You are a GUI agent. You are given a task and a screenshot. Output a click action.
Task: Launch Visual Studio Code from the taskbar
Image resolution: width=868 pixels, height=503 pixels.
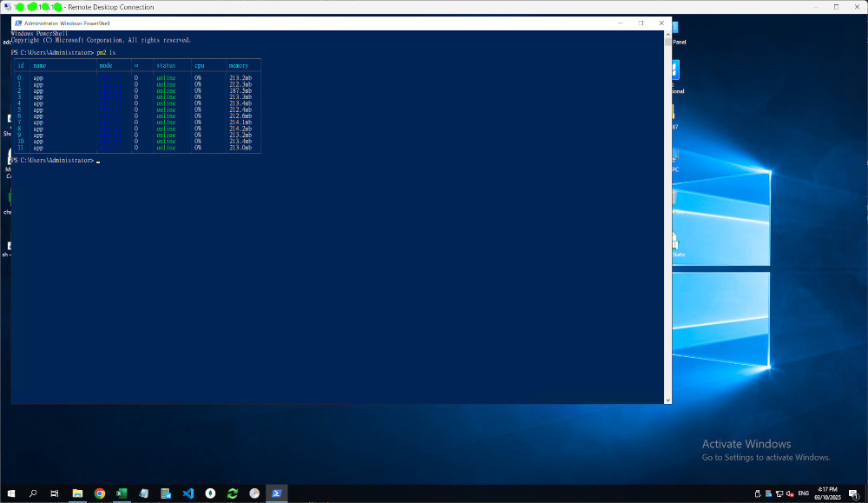(187, 493)
